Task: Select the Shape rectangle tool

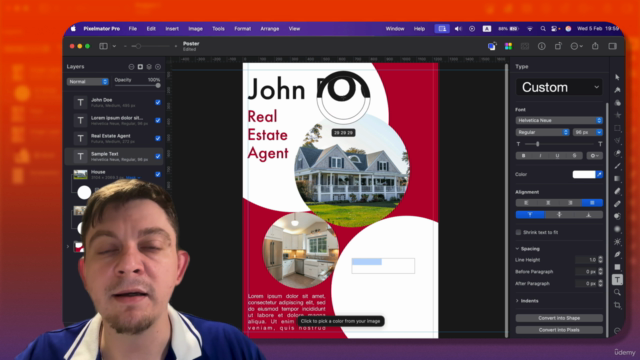Action: pyautogui.click(x=617, y=267)
